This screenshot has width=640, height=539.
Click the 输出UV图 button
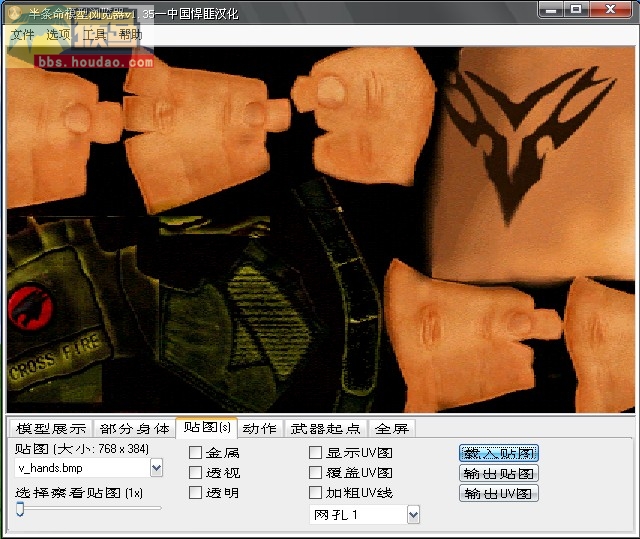(x=499, y=493)
